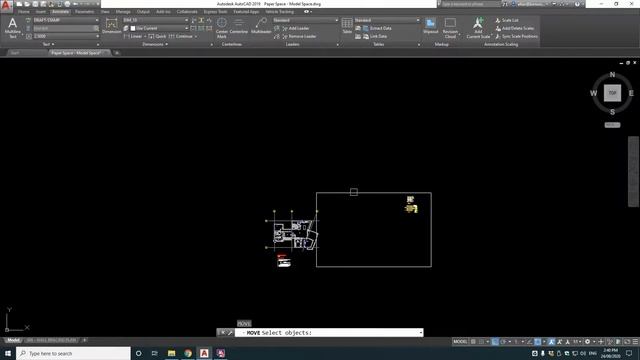Viewport: 640px width, 360px height.
Task: Select the Wipeout tool
Action: 431,26
